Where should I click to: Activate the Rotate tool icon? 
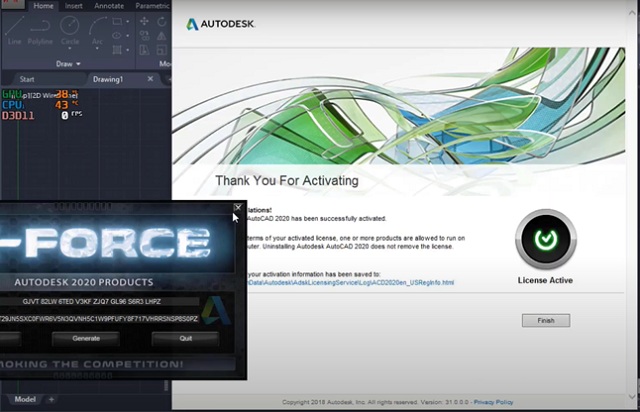pyautogui.click(x=162, y=21)
